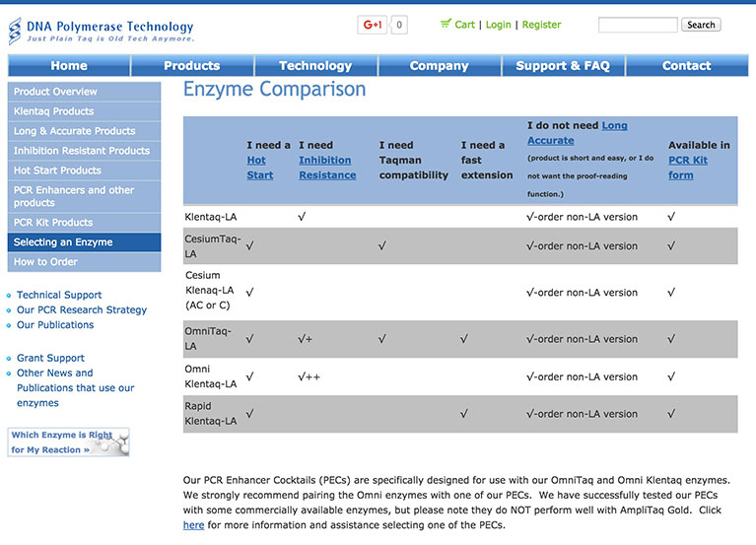Click the Google +1 count box
The image size is (756, 545).
[399, 25]
